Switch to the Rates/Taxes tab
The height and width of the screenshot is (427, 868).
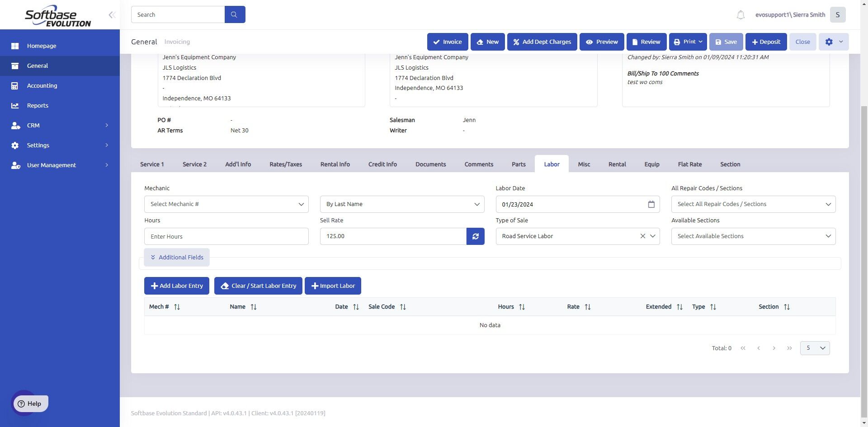tap(286, 164)
